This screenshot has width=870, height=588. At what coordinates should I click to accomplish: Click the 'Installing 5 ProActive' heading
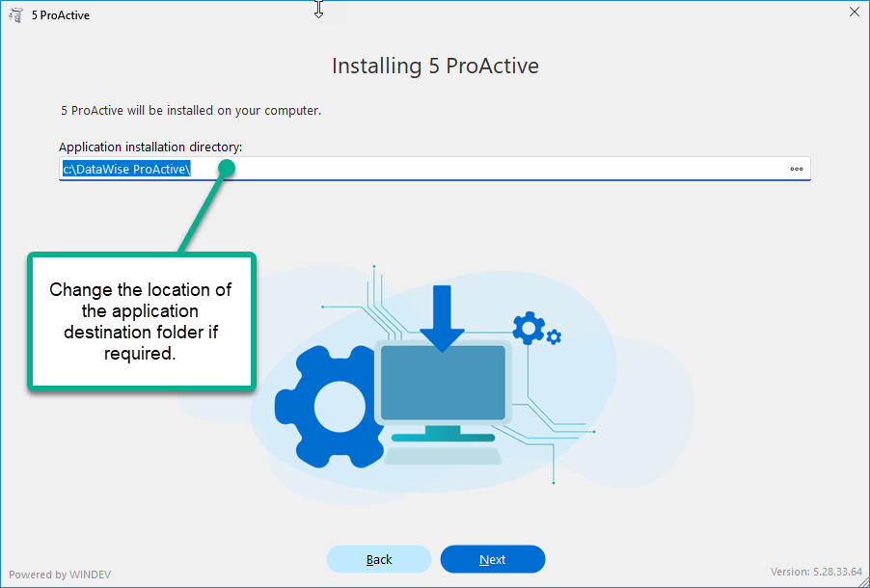point(436,66)
